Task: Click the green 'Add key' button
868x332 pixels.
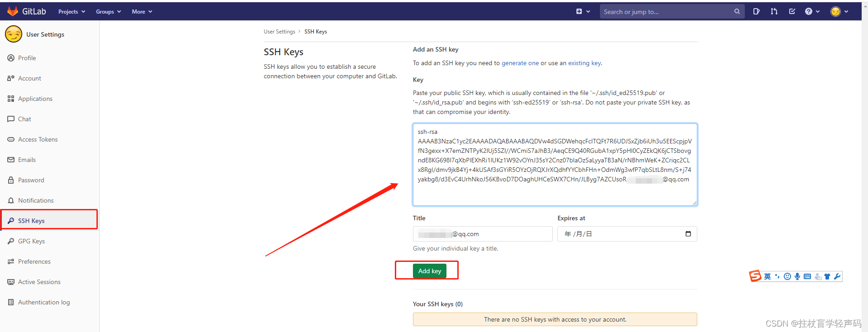Action: click(x=430, y=271)
